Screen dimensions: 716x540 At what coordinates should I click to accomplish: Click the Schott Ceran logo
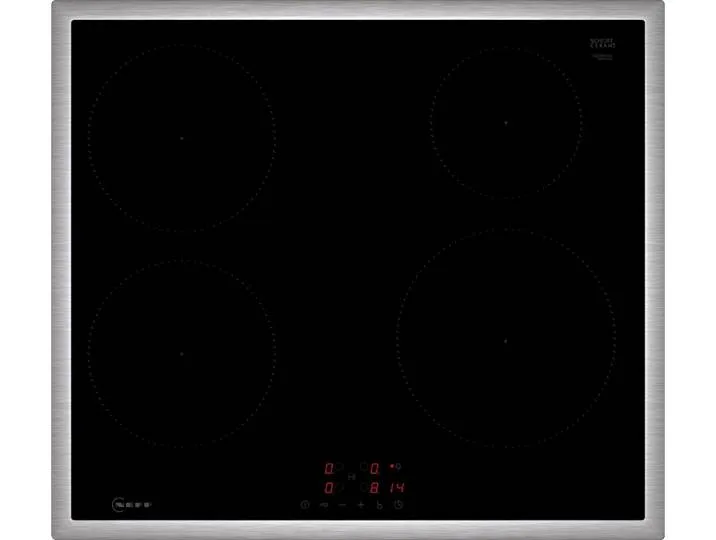point(603,43)
